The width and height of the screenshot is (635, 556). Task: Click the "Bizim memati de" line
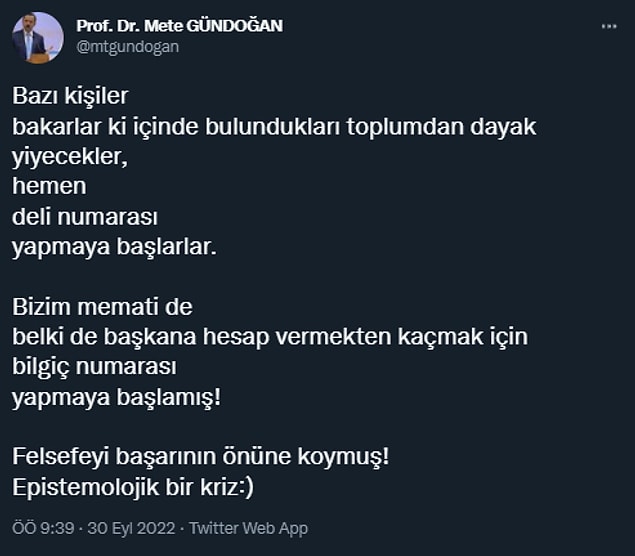102,307
